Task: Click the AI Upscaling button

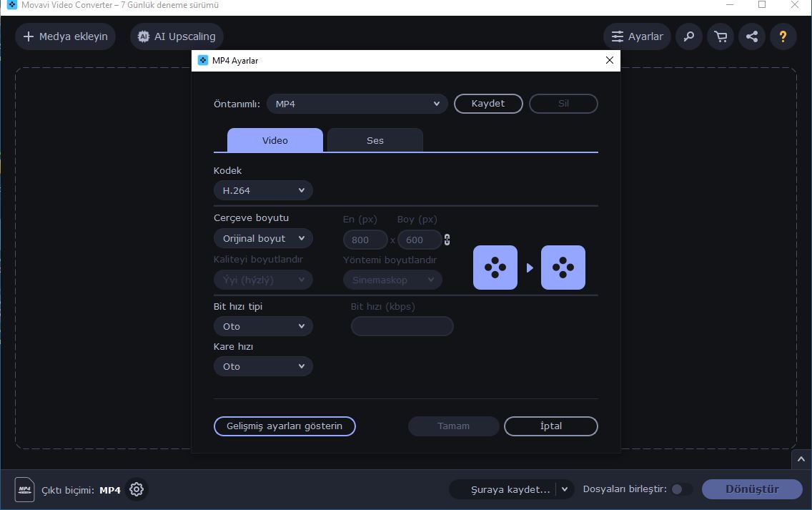Action: coord(177,36)
